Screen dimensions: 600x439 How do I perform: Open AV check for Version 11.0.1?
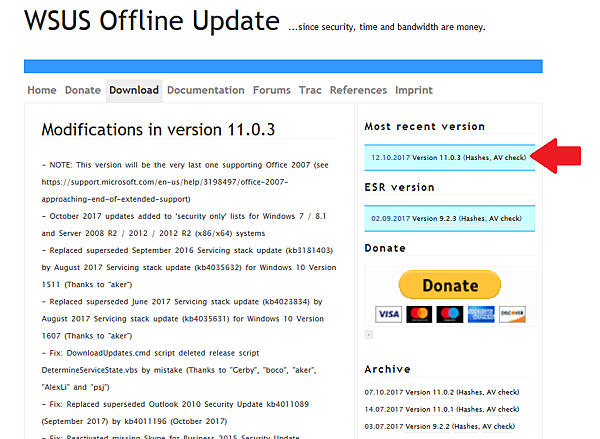click(502, 410)
